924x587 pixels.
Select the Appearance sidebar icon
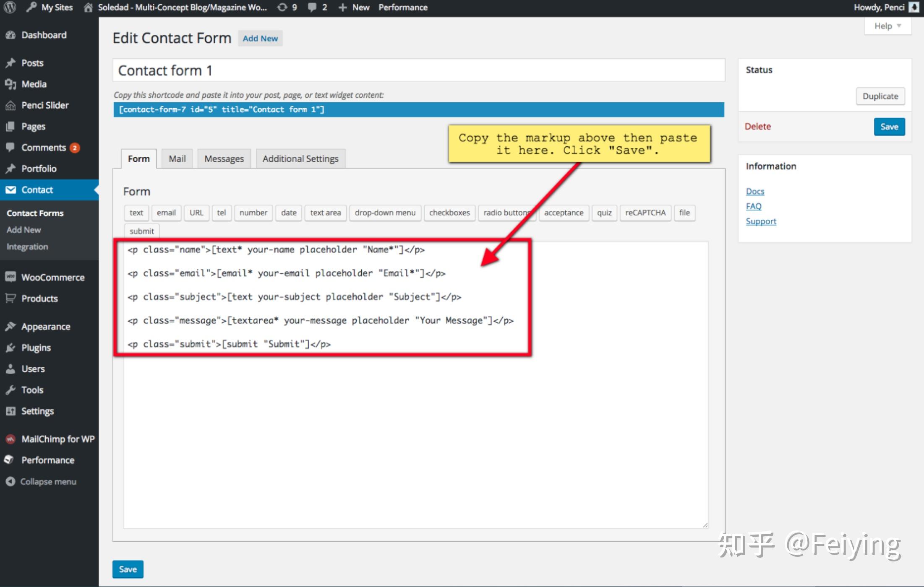46,326
